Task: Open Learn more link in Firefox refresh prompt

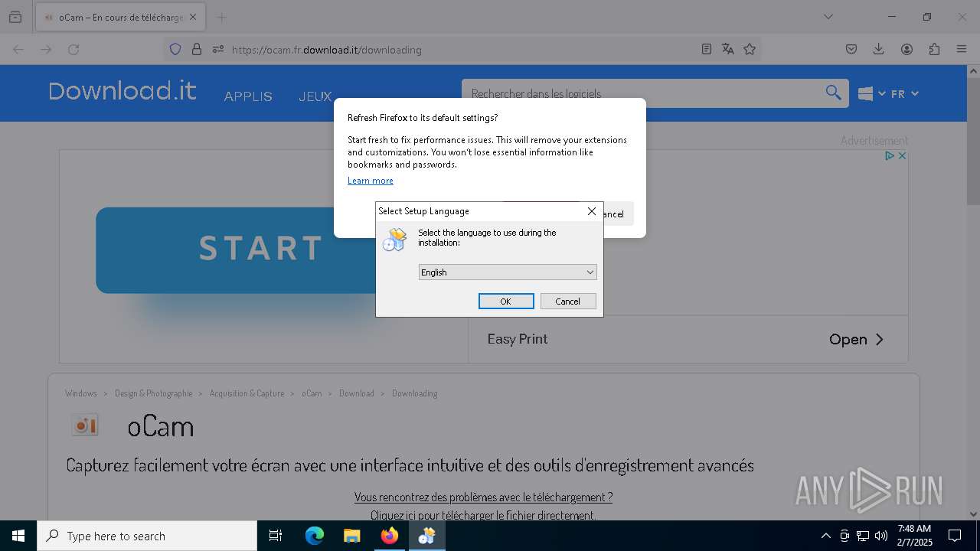Action: (x=371, y=181)
